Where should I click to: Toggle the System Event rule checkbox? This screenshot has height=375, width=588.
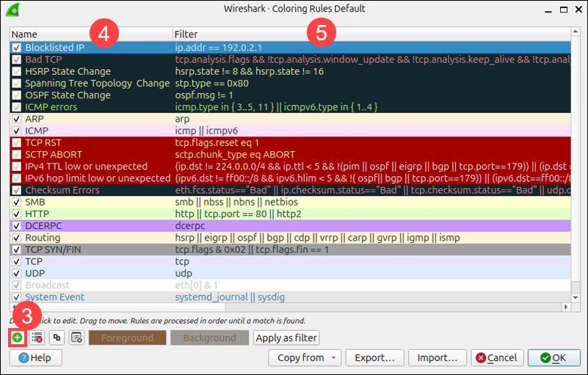point(16,297)
